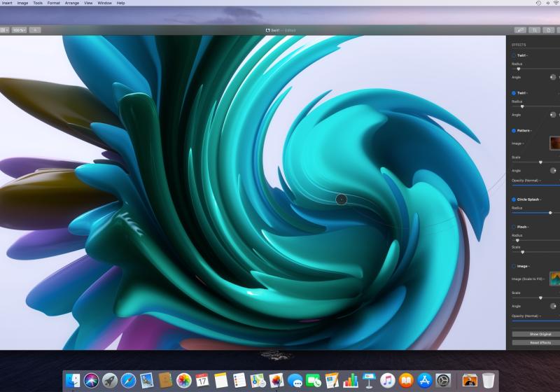
Task: Open Safari compass icon in dock
Action: (x=128, y=381)
